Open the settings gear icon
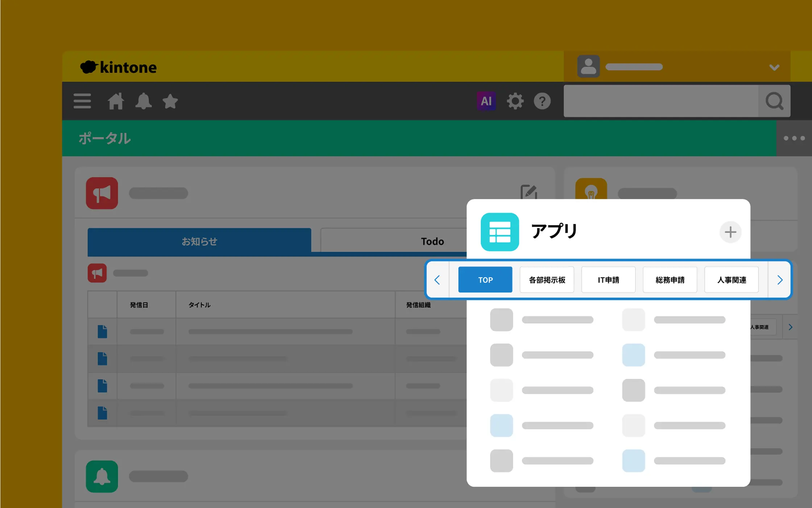The width and height of the screenshot is (812, 508). coord(515,101)
